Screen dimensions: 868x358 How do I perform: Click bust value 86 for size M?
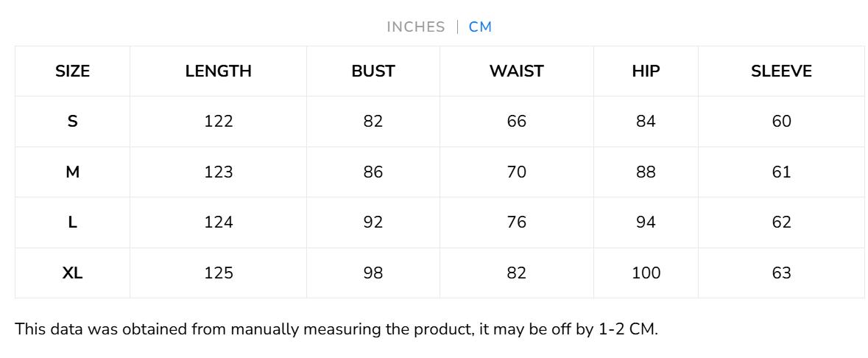pyautogui.click(x=373, y=172)
